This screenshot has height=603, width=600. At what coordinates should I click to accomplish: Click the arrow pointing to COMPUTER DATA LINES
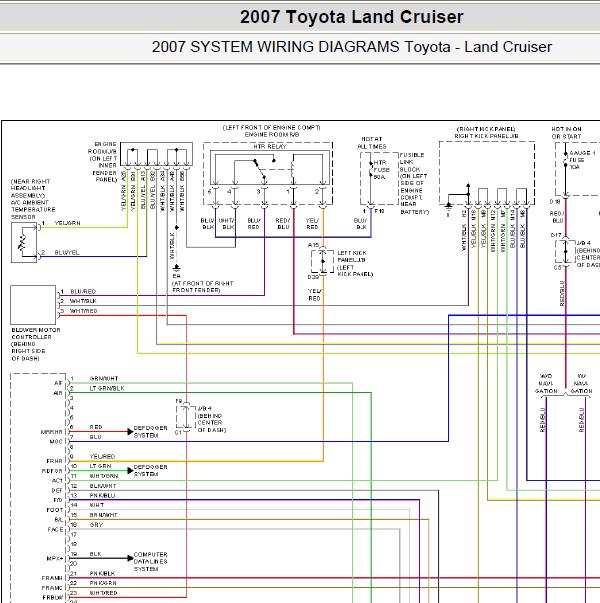[130, 558]
